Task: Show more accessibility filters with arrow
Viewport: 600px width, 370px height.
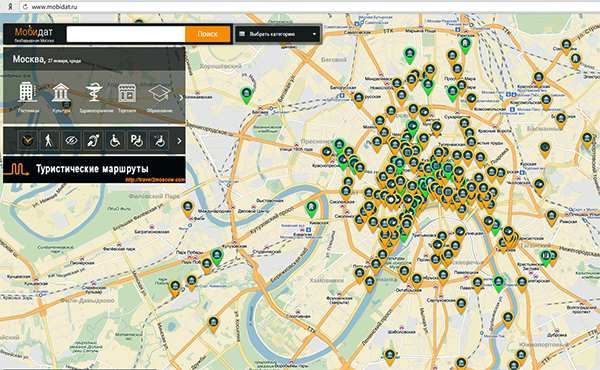Action: coord(179,141)
